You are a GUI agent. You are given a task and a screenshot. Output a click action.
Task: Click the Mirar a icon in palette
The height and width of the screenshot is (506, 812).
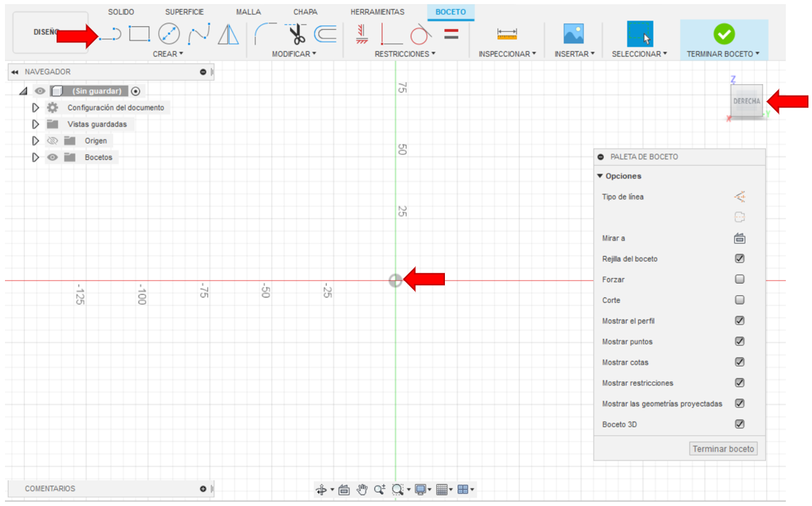[740, 238]
